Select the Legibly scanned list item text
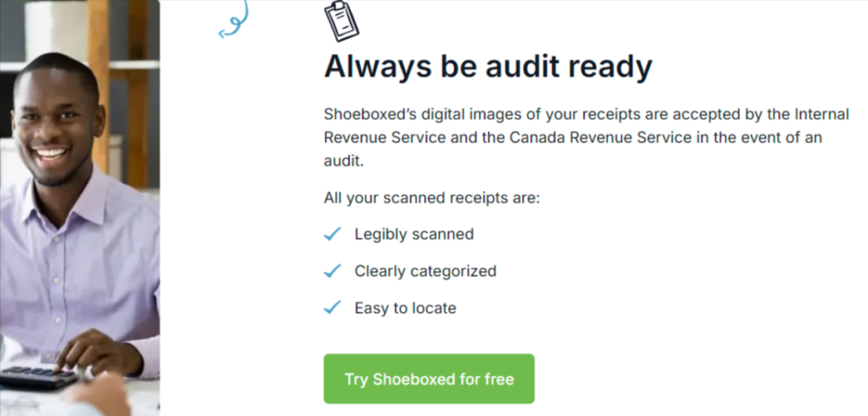 click(414, 234)
